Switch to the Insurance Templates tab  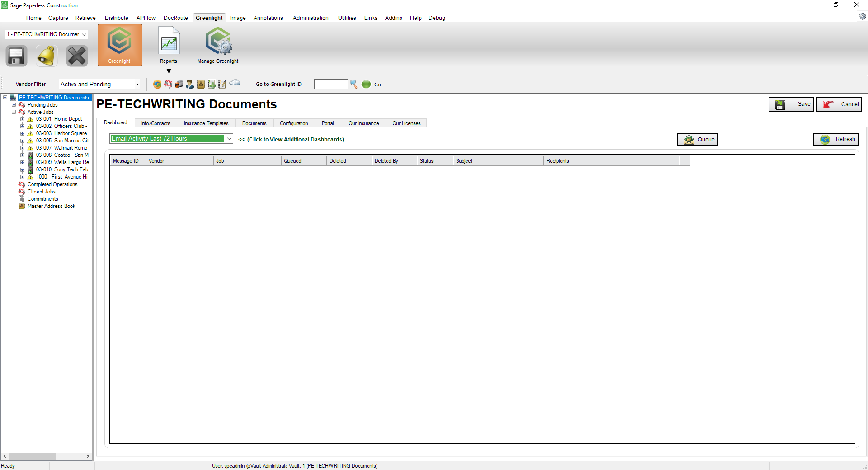click(206, 123)
